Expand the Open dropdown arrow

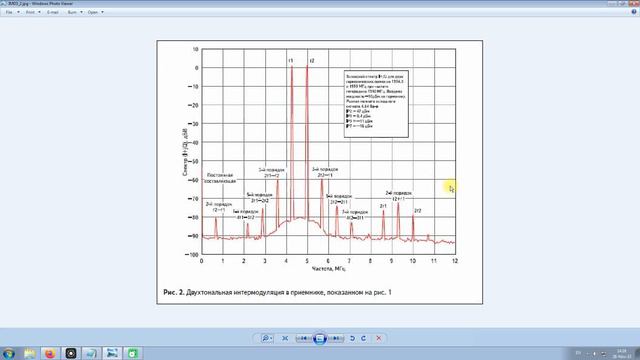102,12
